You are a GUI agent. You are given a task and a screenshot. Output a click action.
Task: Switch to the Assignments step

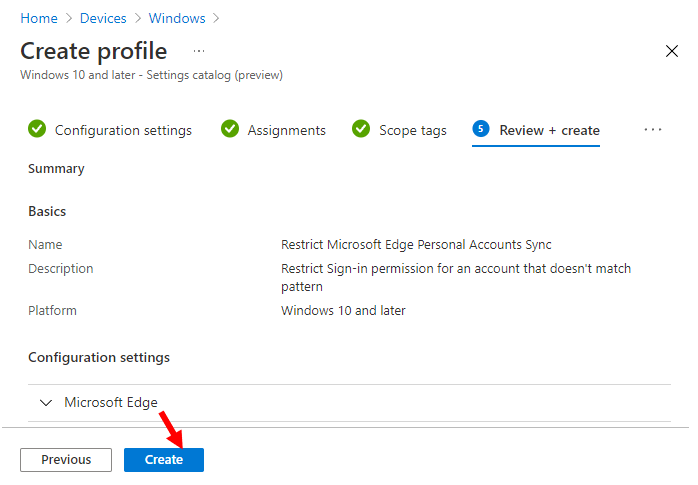point(287,130)
